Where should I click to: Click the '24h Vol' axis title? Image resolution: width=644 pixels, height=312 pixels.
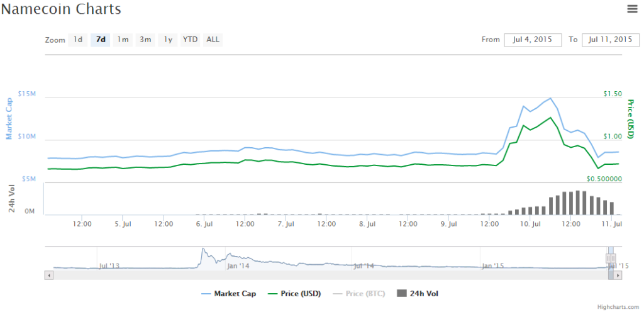point(12,199)
